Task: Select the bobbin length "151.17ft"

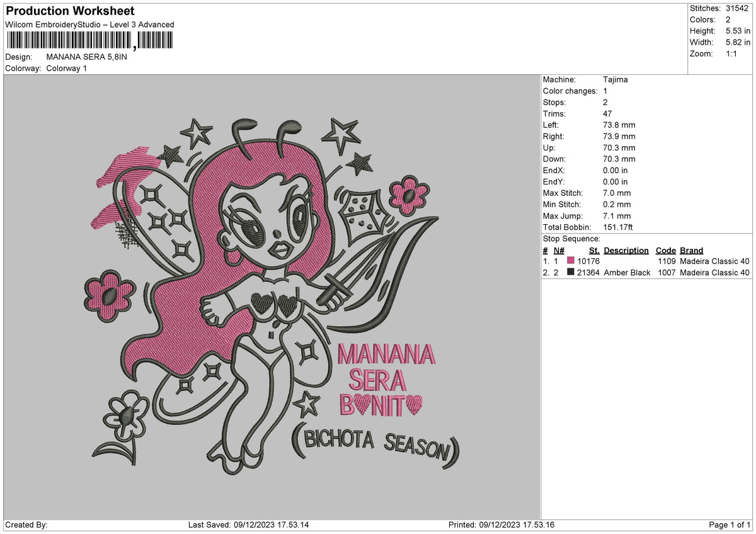Action: (x=620, y=227)
